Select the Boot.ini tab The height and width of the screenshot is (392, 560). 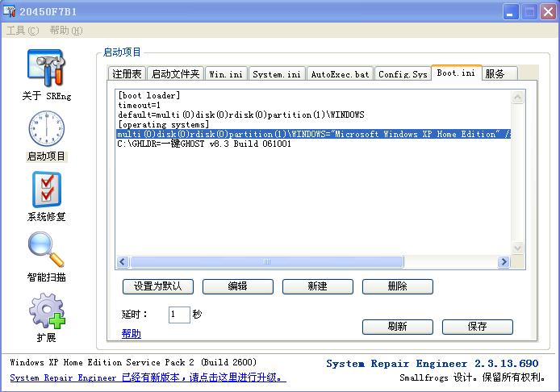(x=457, y=73)
